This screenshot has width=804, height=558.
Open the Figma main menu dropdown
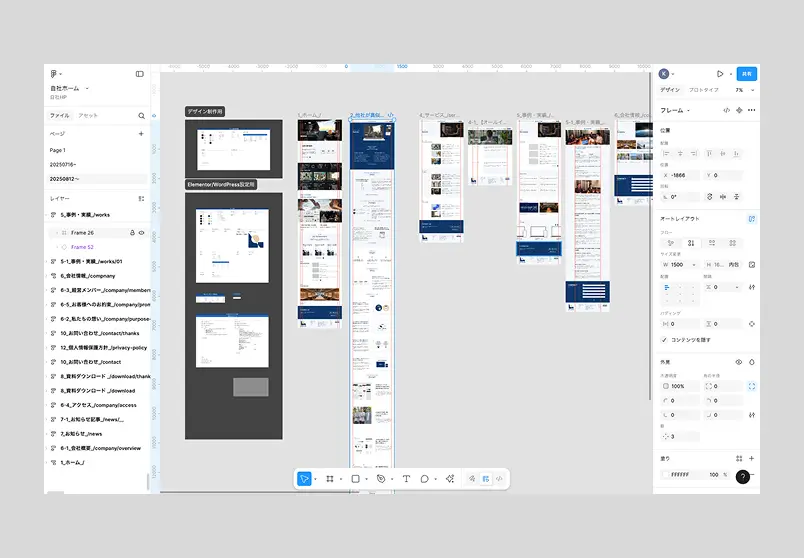56,74
